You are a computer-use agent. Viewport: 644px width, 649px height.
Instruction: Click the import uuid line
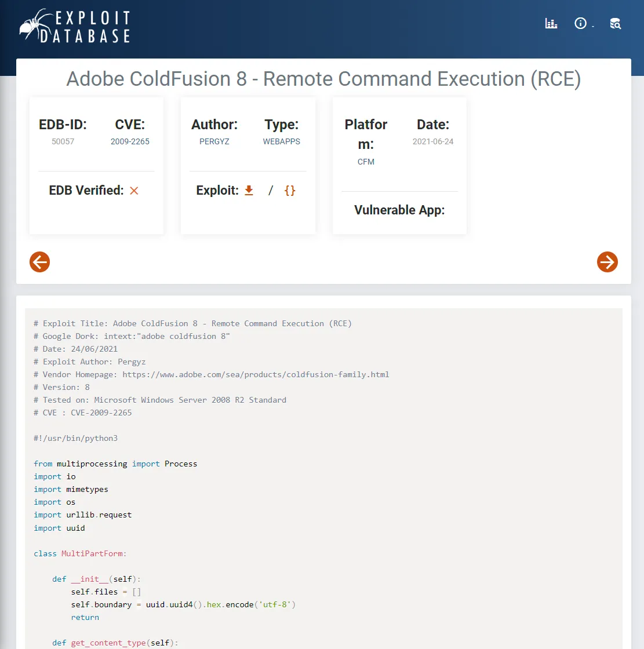(59, 528)
